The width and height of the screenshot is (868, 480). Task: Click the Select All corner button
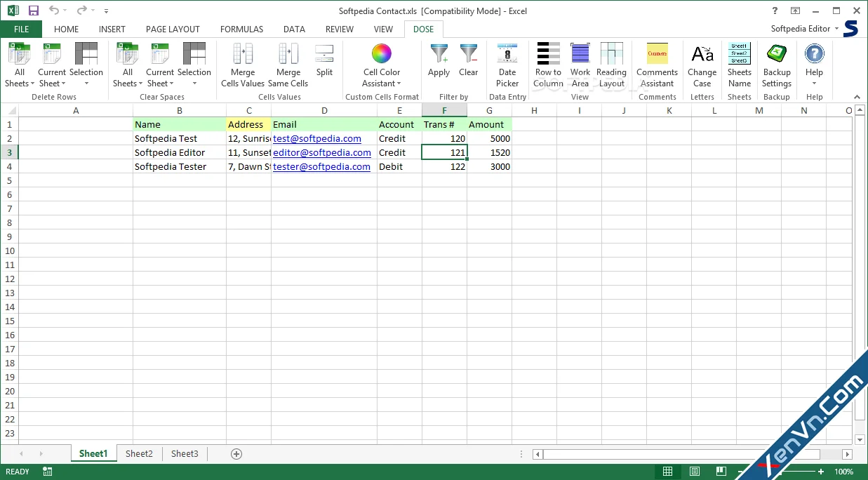(x=9, y=110)
